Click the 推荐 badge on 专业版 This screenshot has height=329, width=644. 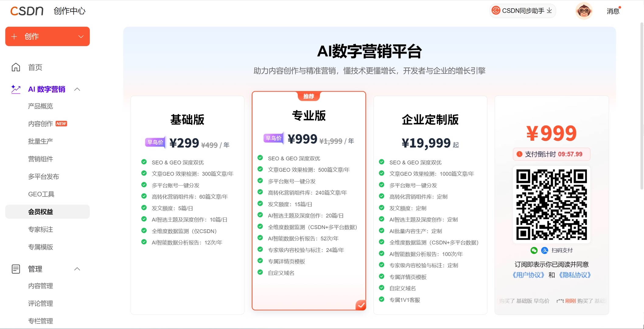(x=309, y=96)
